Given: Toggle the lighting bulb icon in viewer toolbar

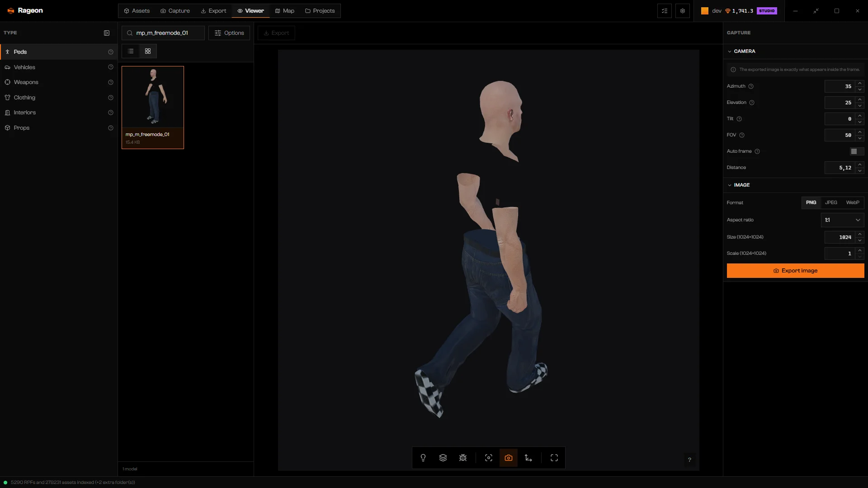Looking at the screenshot, I should click(x=423, y=458).
